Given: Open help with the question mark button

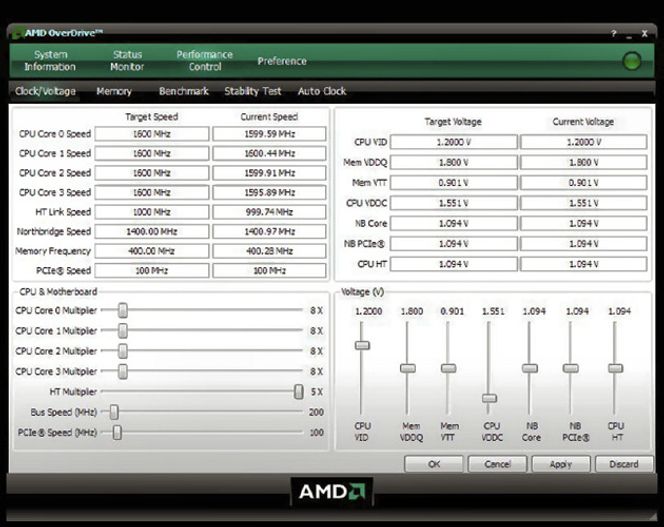Looking at the screenshot, I should click(x=614, y=33).
